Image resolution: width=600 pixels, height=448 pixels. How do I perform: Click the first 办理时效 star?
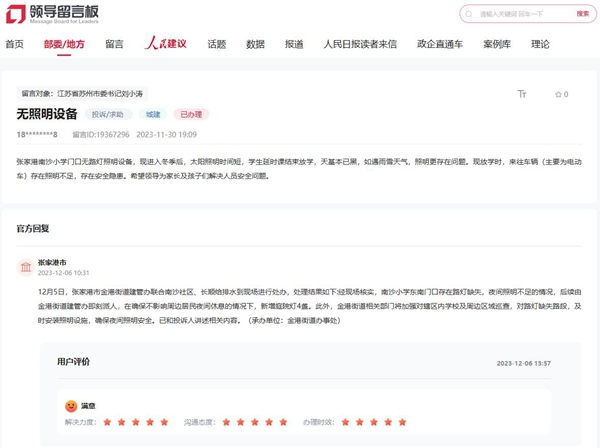point(345,422)
